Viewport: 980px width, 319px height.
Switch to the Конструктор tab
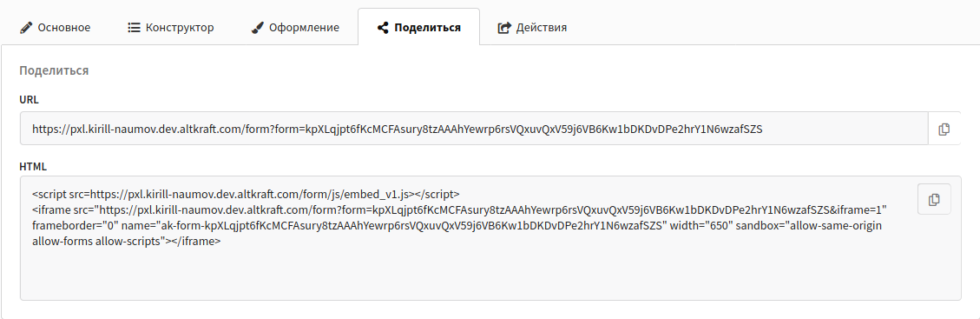click(x=171, y=28)
